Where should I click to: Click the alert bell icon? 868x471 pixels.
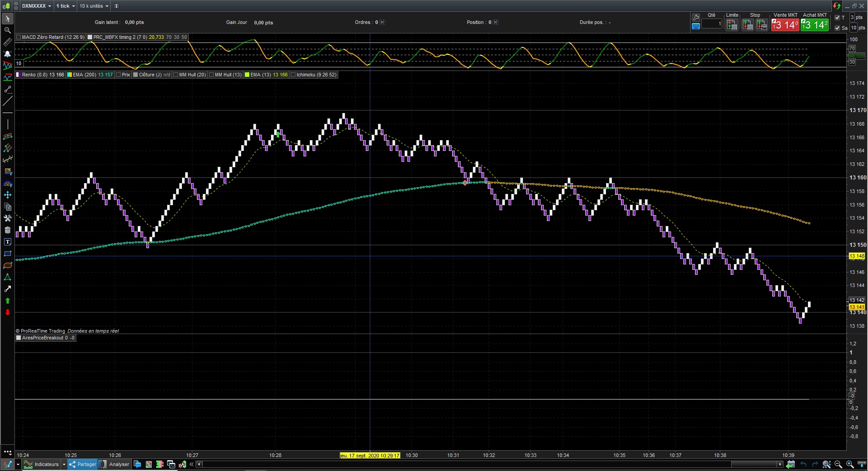tap(8, 54)
